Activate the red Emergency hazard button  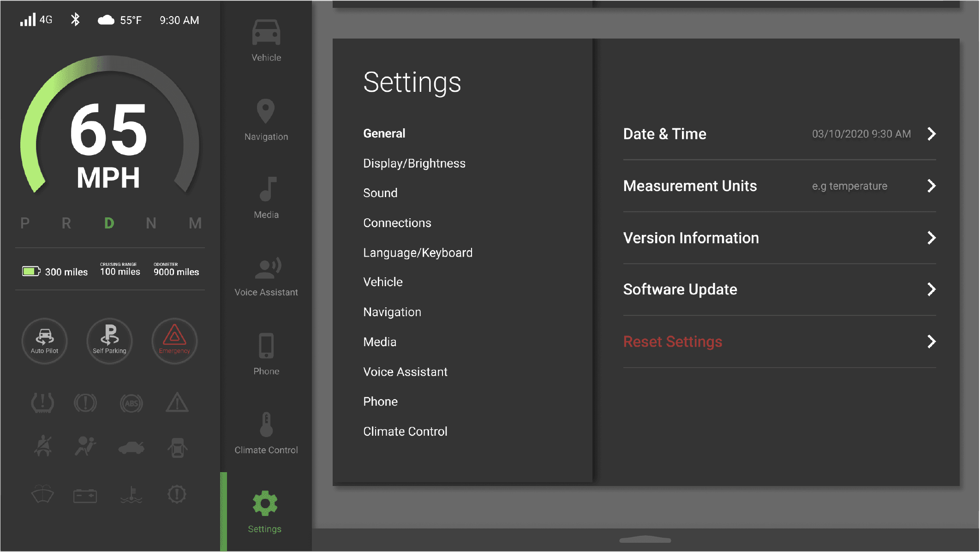174,341
